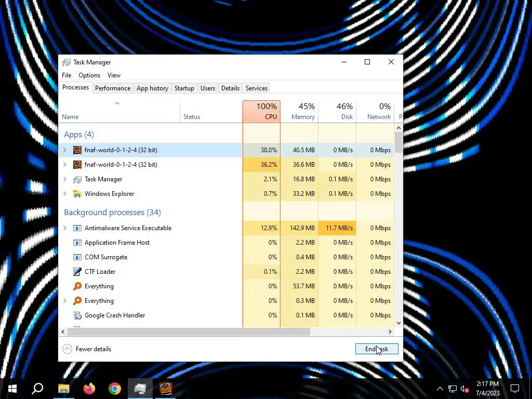Switch to the Startup tab

[184, 88]
